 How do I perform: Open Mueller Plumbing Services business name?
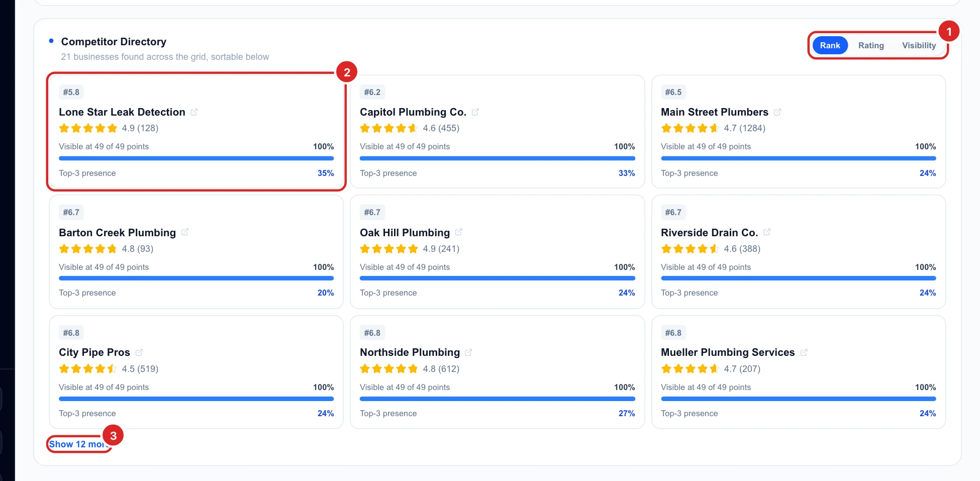pos(728,352)
